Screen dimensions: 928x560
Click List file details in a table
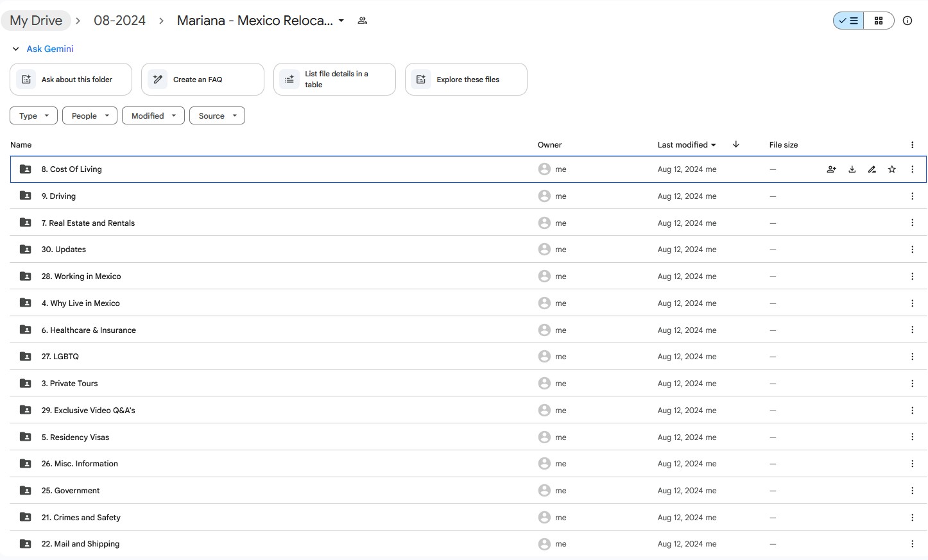point(334,80)
